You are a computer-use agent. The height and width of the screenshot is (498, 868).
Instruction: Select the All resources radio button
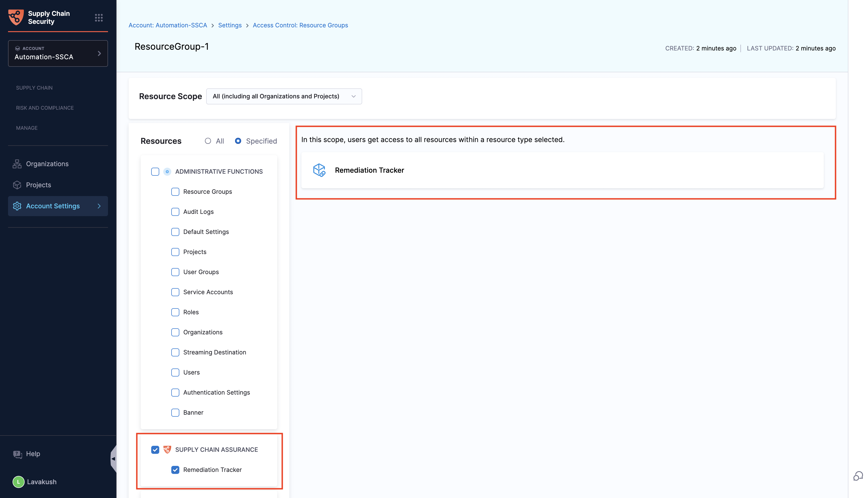[x=208, y=141]
